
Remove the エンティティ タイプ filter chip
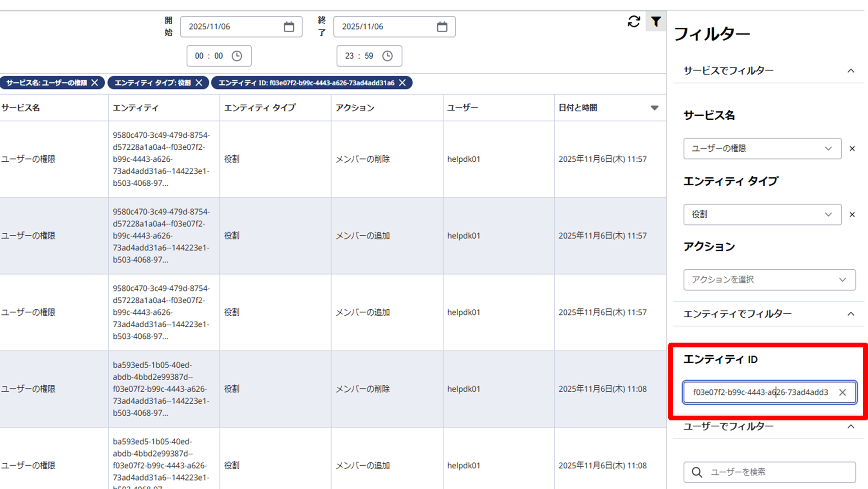pos(199,83)
